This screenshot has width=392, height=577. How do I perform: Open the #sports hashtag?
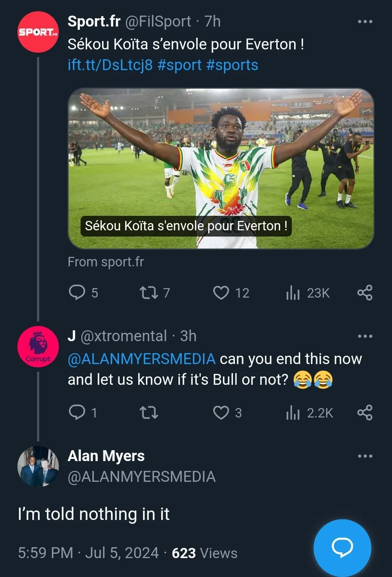(232, 65)
